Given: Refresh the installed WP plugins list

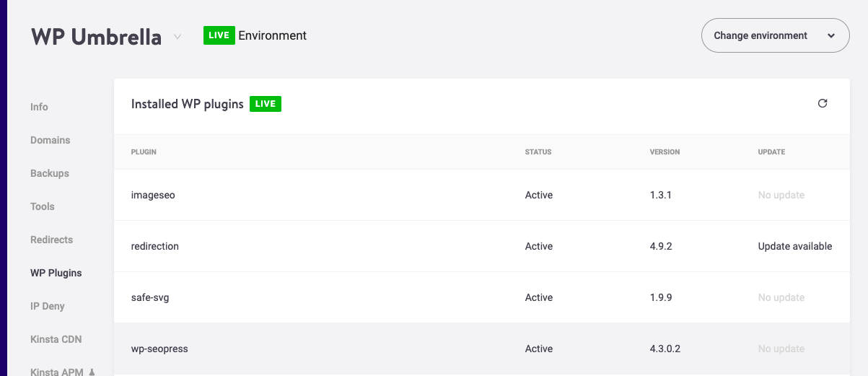Looking at the screenshot, I should coord(823,103).
